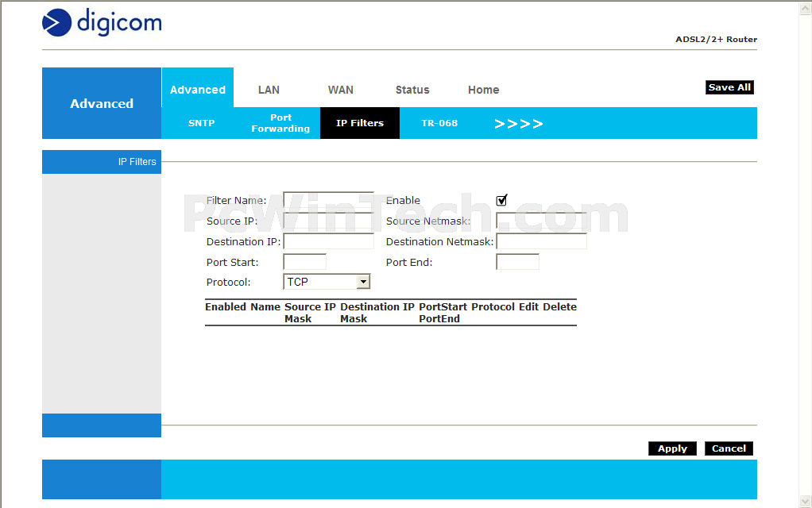This screenshot has height=508, width=812.
Task: Click the >>>> arrows for more tabs
Action: click(x=518, y=124)
